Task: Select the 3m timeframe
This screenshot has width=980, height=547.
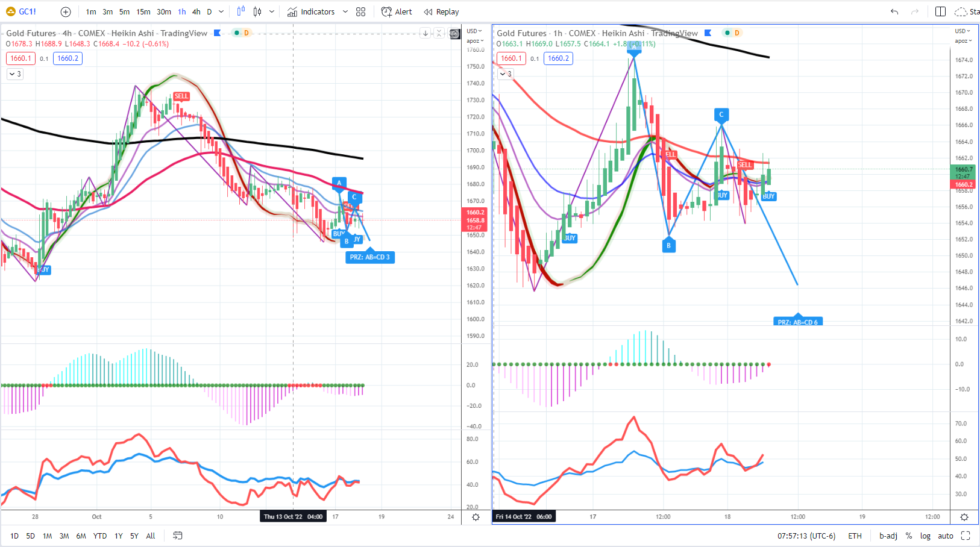Action: click(x=108, y=11)
